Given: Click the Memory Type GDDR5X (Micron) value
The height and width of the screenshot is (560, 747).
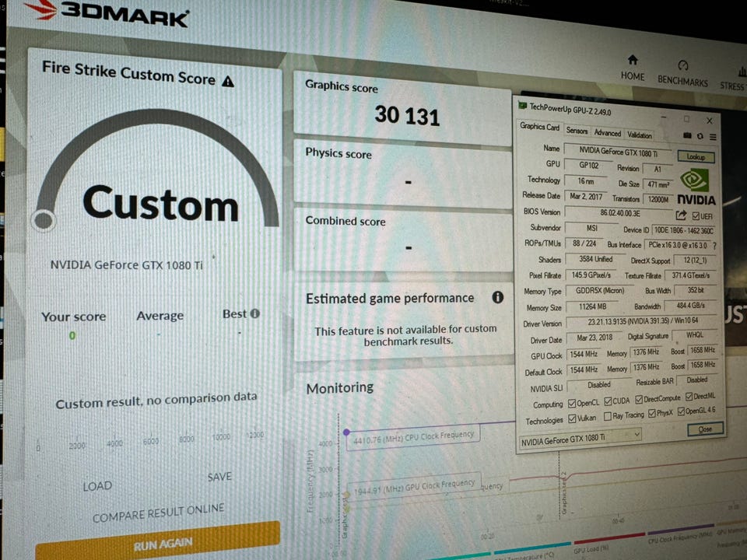Looking at the screenshot, I should tap(600, 290).
